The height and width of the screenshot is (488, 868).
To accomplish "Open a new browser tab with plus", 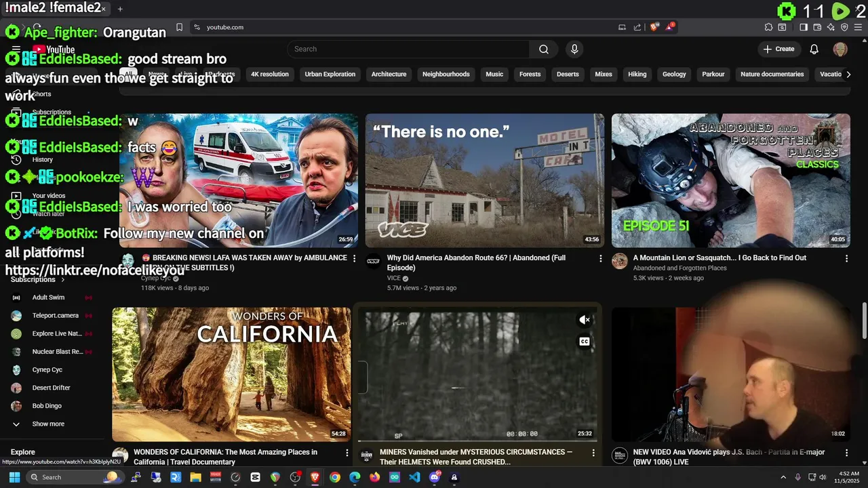I will tap(120, 9).
